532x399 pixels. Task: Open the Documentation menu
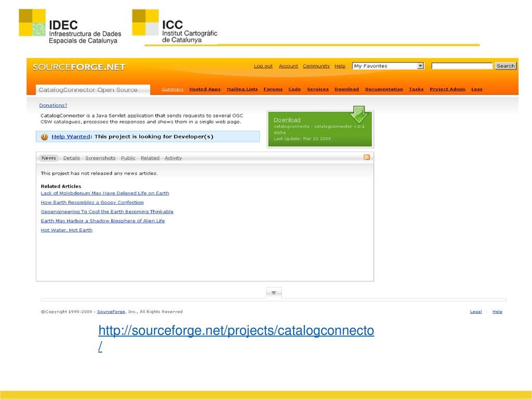coord(384,89)
